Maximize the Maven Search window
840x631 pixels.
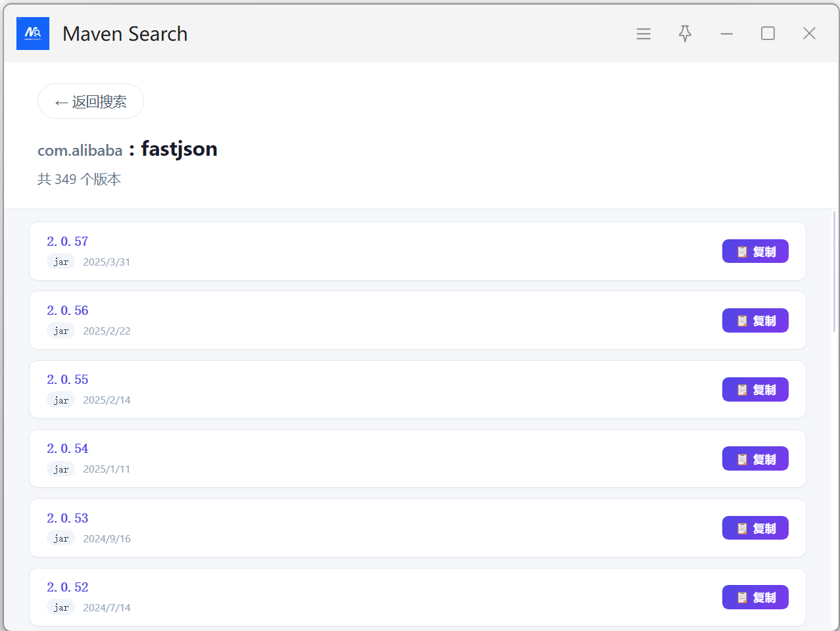pyautogui.click(x=768, y=34)
